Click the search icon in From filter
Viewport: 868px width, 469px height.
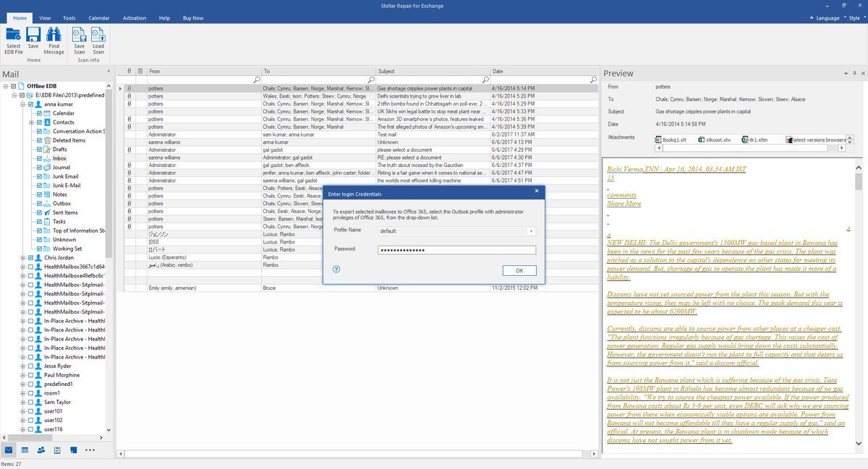click(x=257, y=79)
